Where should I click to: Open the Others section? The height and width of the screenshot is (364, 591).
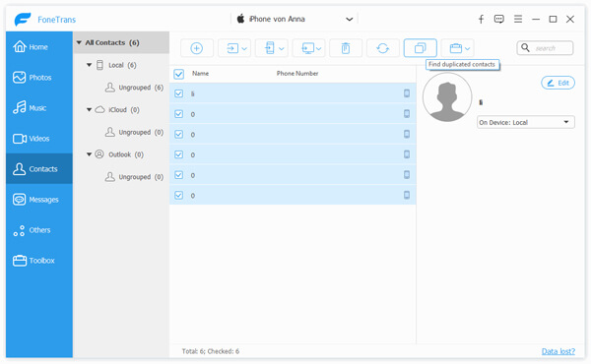[39, 229]
